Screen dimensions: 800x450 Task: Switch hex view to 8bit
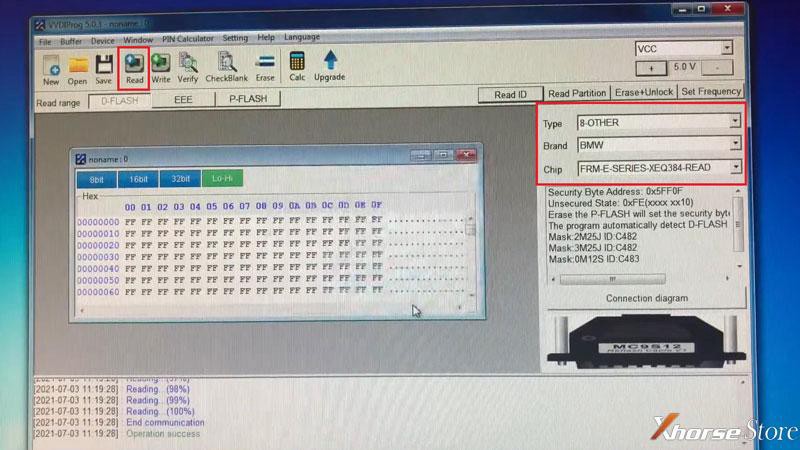pos(96,180)
